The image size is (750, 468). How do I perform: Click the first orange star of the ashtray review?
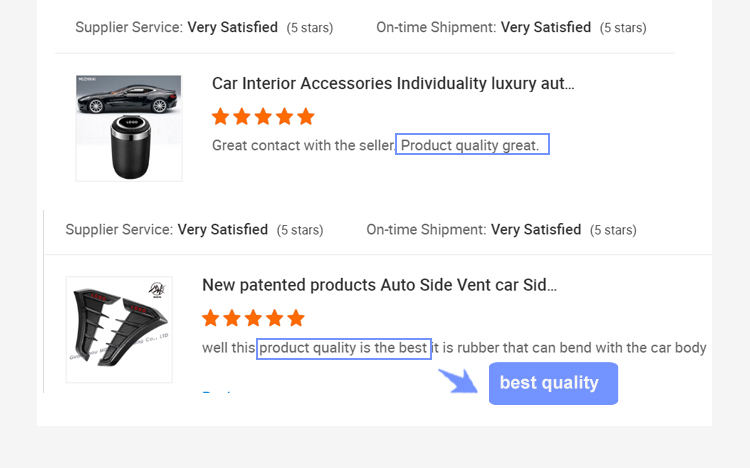point(221,117)
